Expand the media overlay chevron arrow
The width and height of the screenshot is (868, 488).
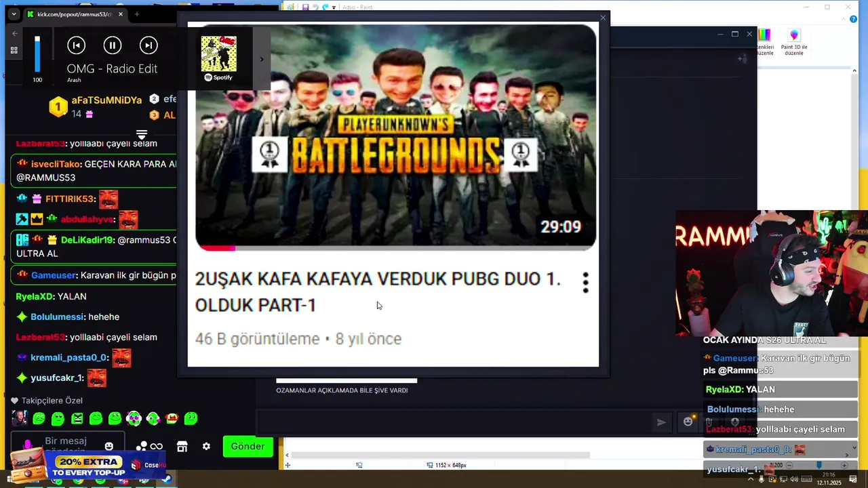pyautogui.click(x=262, y=59)
